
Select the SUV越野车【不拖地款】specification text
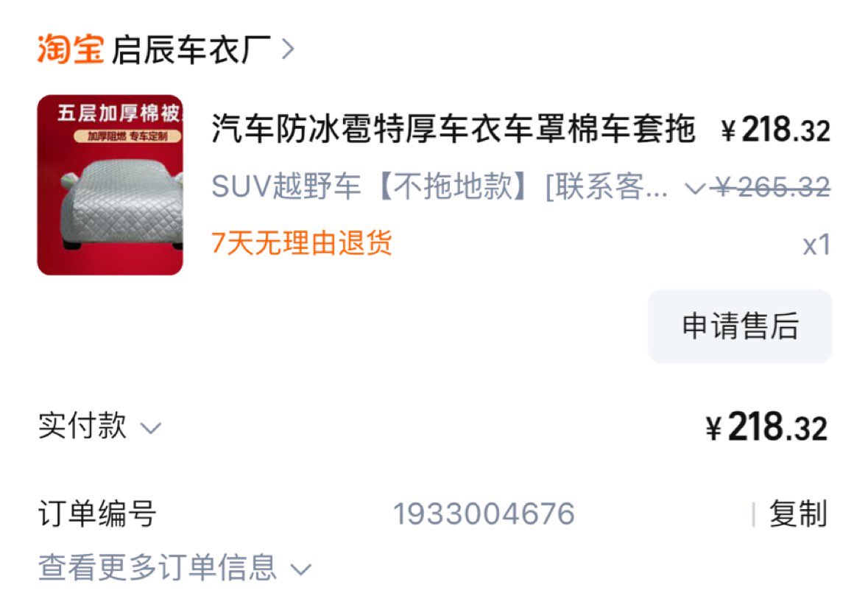440,186
